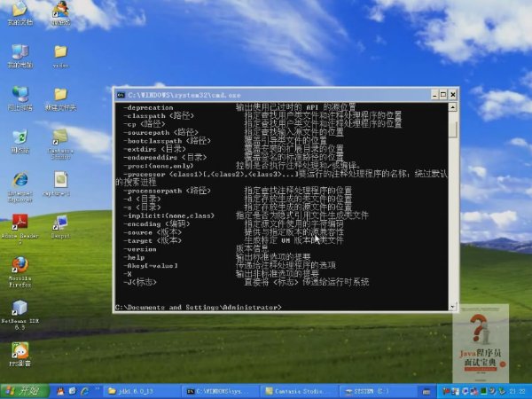This screenshot has height=399, width=532.
Task: Open the capture-1 file on the desktop
Action: pos(60,184)
